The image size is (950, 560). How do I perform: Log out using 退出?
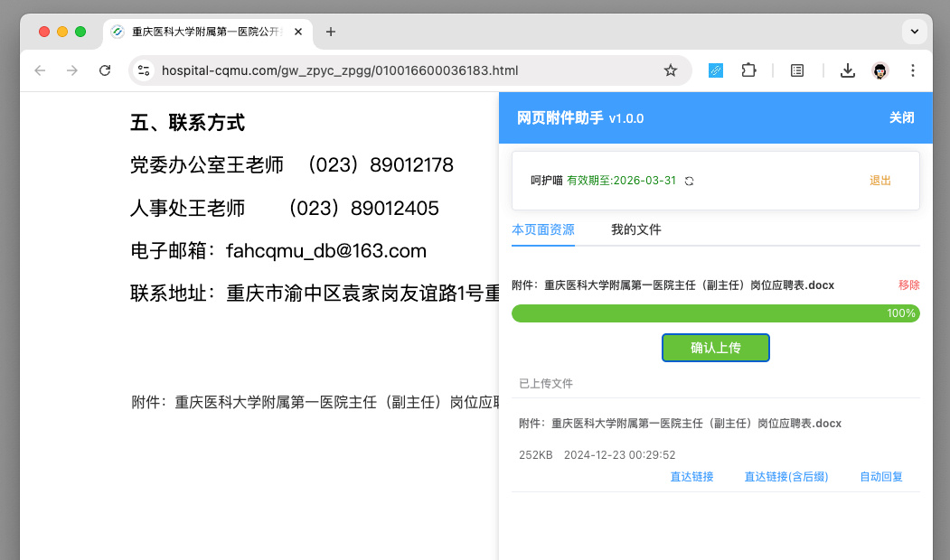(879, 181)
